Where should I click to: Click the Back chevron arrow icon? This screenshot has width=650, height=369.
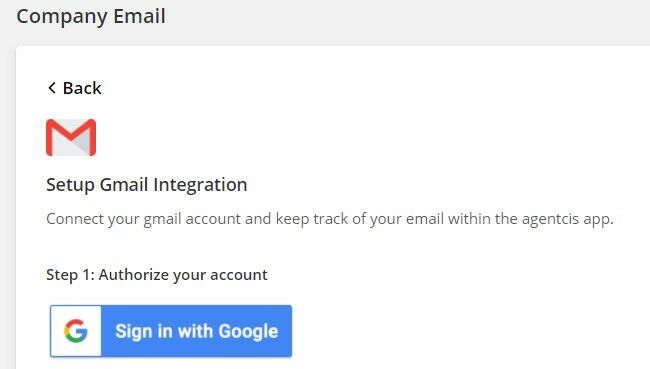pos(52,88)
